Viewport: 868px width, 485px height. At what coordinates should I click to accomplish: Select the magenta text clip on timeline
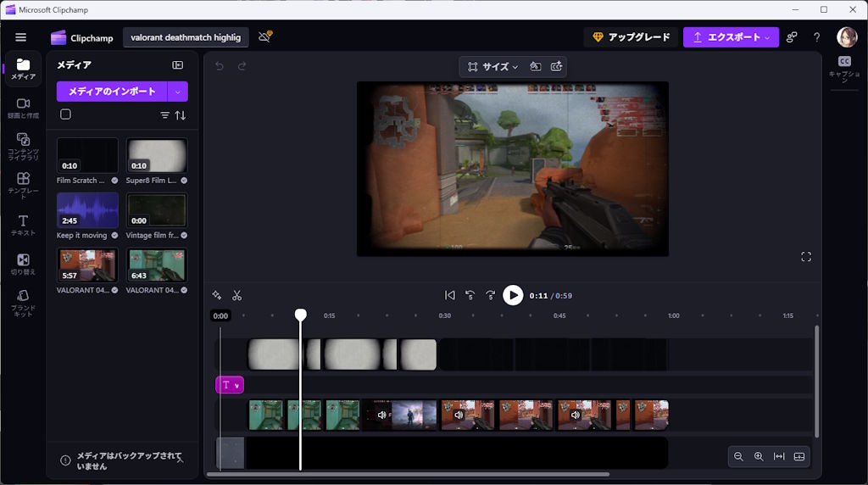point(230,385)
